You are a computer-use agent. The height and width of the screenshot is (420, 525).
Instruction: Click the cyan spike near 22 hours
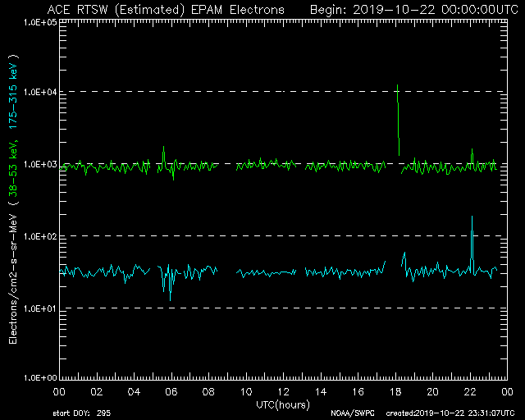pyautogui.click(x=472, y=234)
